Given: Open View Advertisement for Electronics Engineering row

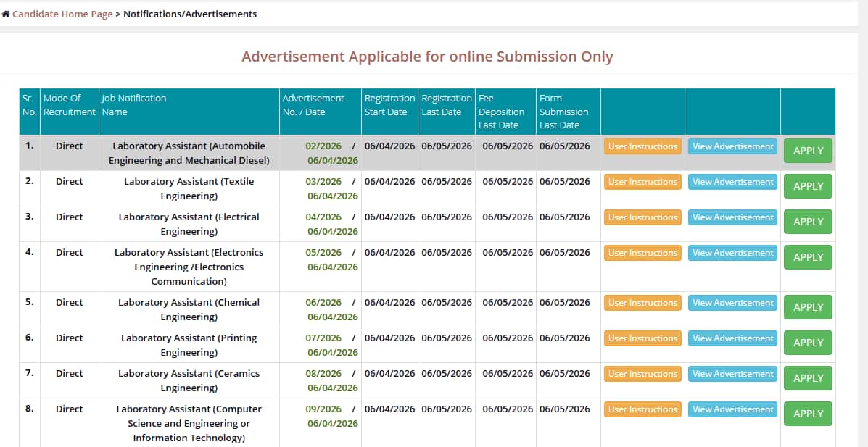Looking at the screenshot, I should pyautogui.click(x=732, y=253).
